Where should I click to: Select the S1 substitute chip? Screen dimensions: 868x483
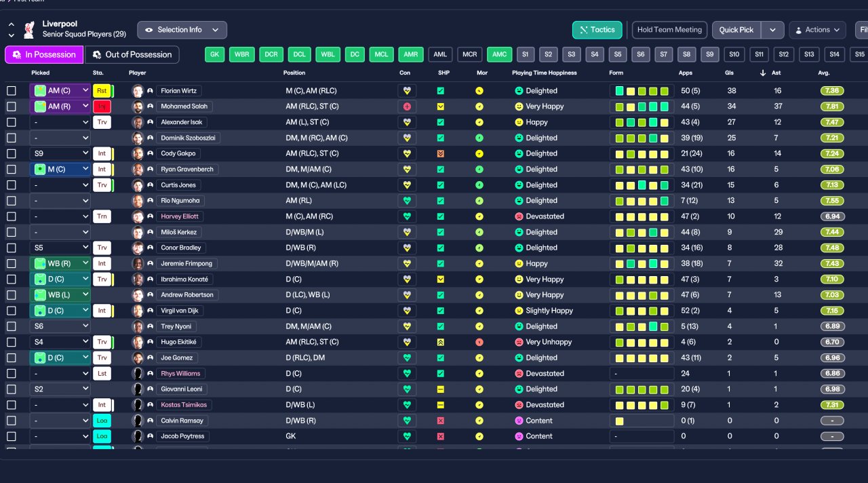[526, 54]
